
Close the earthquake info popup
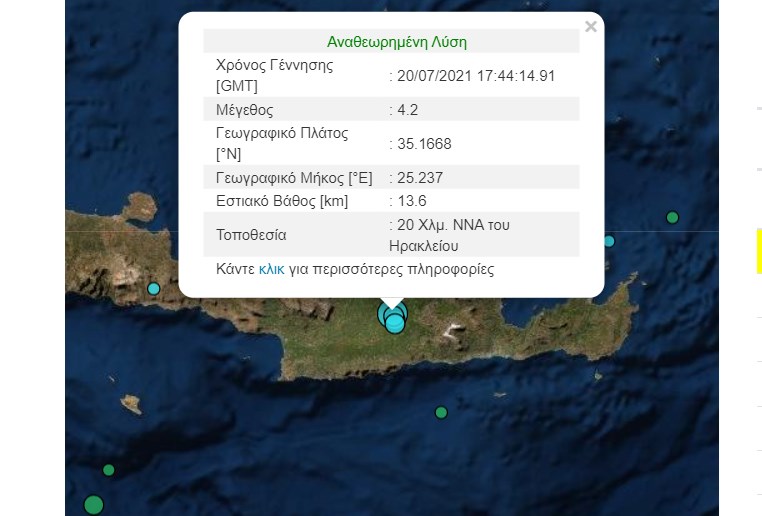click(x=590, y=27)
